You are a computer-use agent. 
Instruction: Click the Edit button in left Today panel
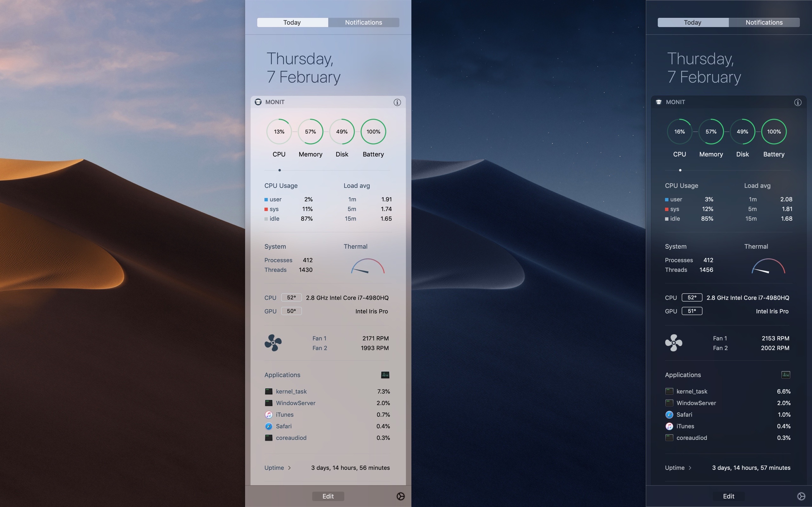pos(328,495)
